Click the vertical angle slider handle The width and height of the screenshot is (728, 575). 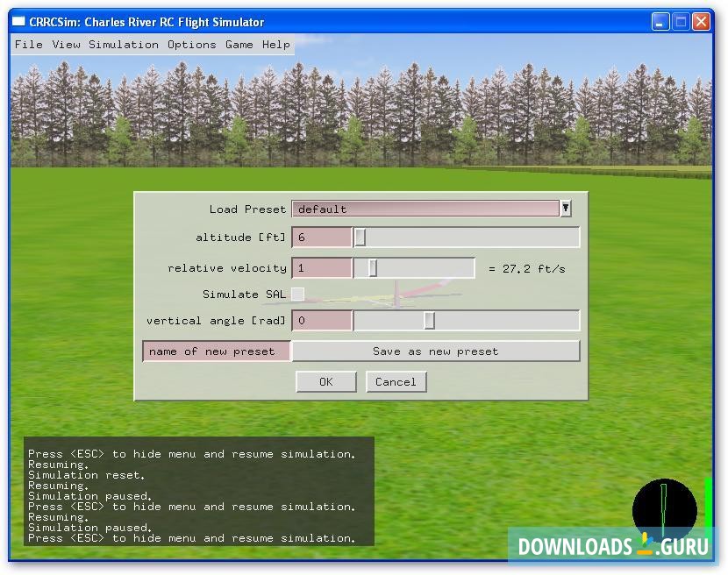430,320
